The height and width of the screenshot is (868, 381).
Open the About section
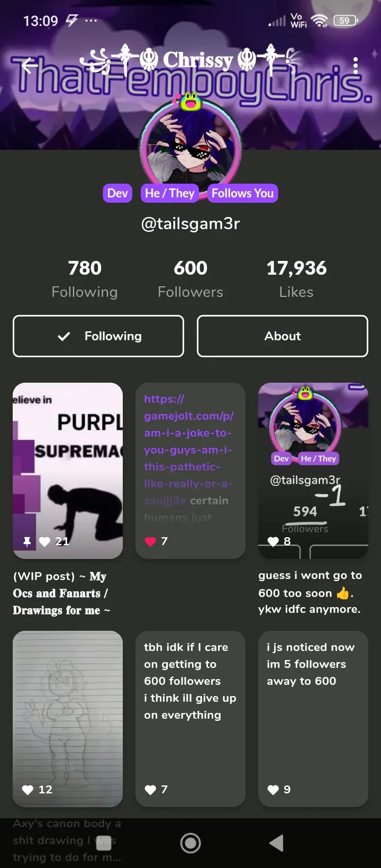point(283,336)
